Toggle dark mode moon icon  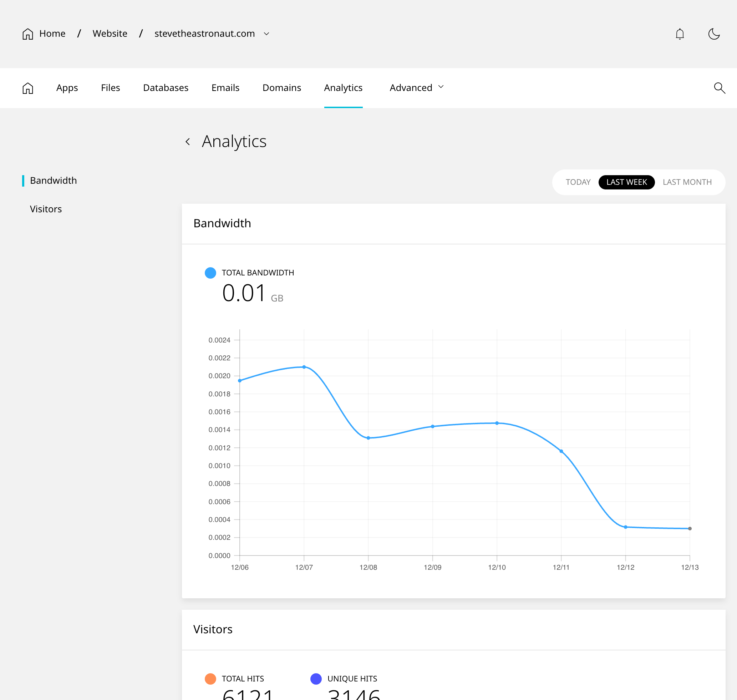[713, 34]
